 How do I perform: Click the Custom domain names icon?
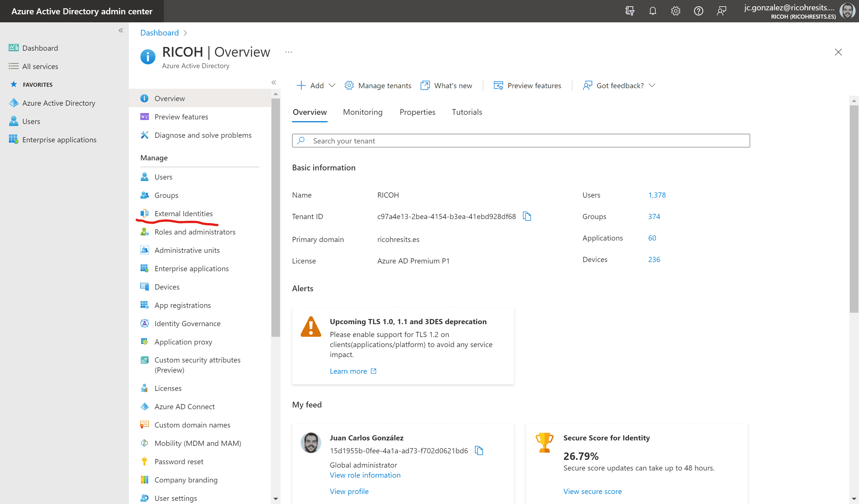click(145, 425)
